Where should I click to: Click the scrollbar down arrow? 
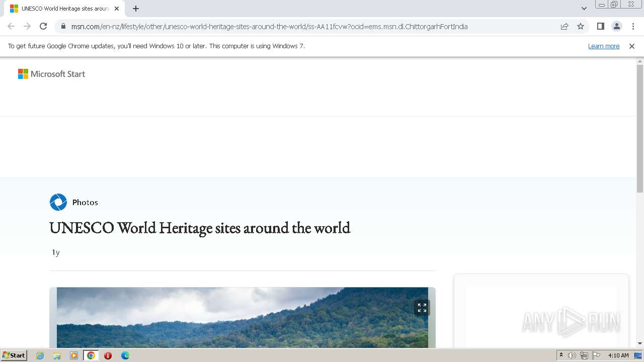click(x=640, y=343)
